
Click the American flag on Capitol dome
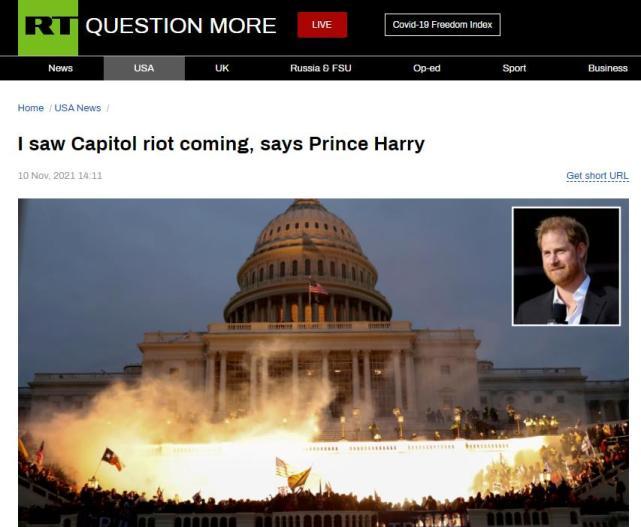point(318,289)
